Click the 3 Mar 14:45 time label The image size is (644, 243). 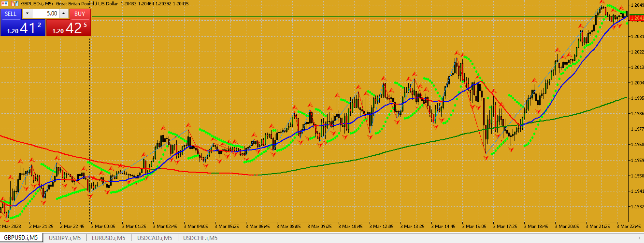[443, 226]
